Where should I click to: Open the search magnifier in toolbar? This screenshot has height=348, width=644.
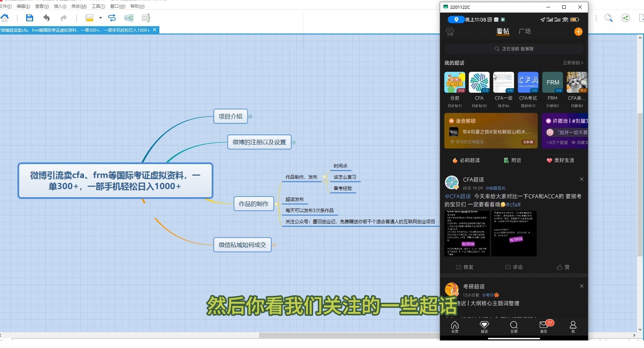click(x=608, y=18)
